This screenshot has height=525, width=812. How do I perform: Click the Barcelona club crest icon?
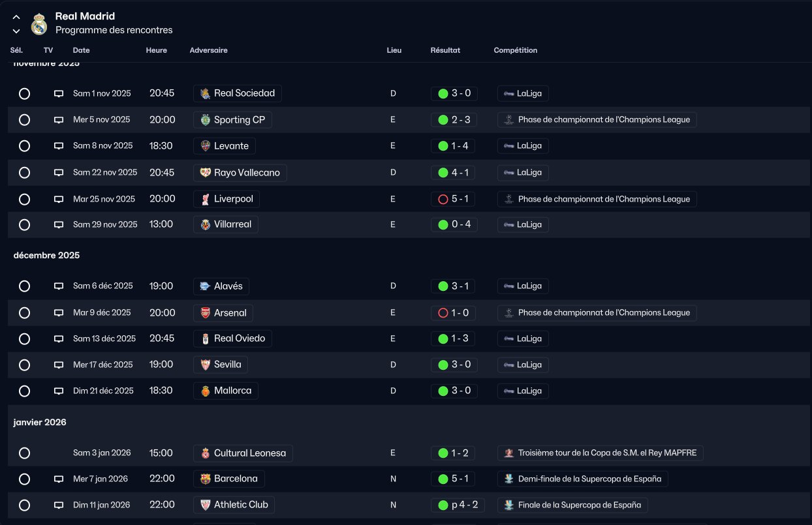tap(206, 479)
